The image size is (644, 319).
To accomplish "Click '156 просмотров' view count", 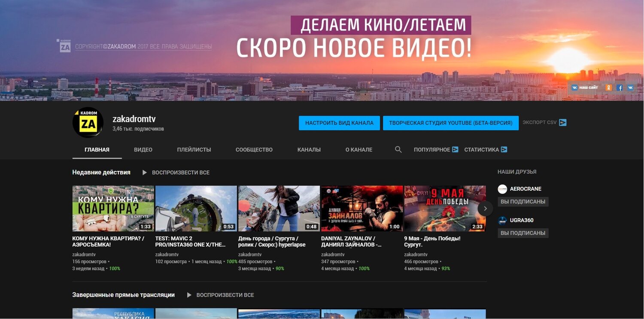I will tap(89, 261).
